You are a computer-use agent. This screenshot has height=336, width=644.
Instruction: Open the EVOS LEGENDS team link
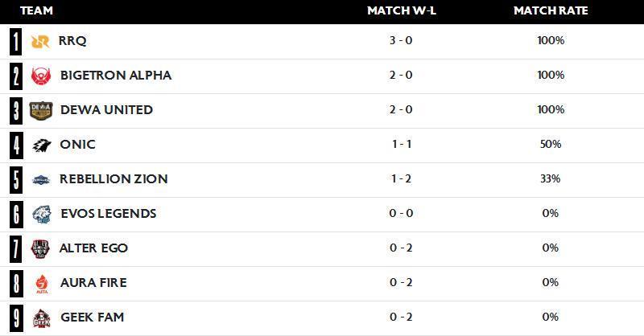coord(109,213)
